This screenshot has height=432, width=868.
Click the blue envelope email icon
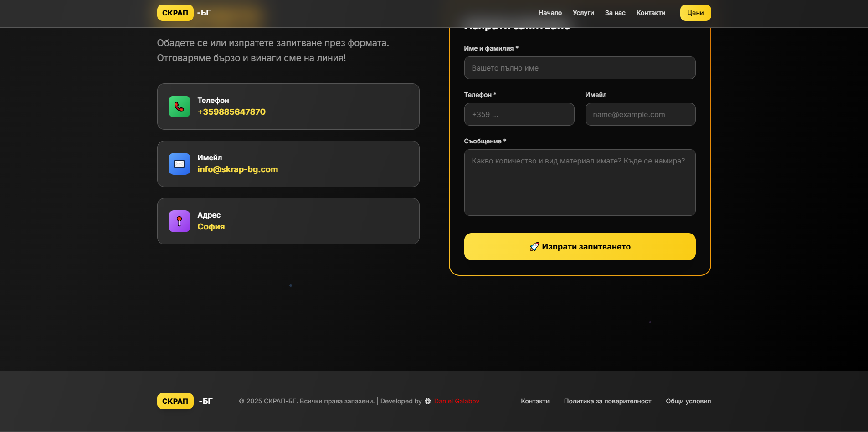(x=179, y=164)
